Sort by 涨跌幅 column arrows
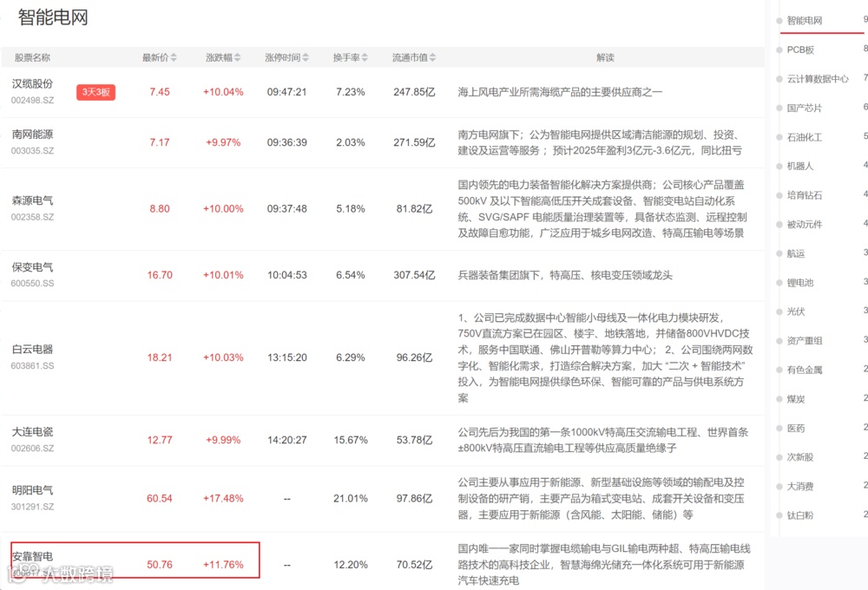868x590 pixels. click(x=238, y=57)
